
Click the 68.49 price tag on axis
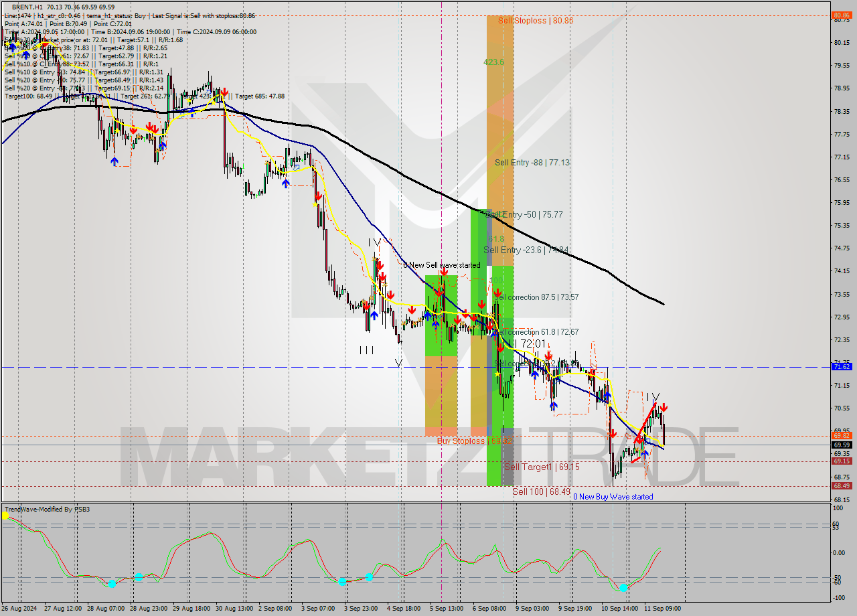pyautogui.click(x=841, y=486)
